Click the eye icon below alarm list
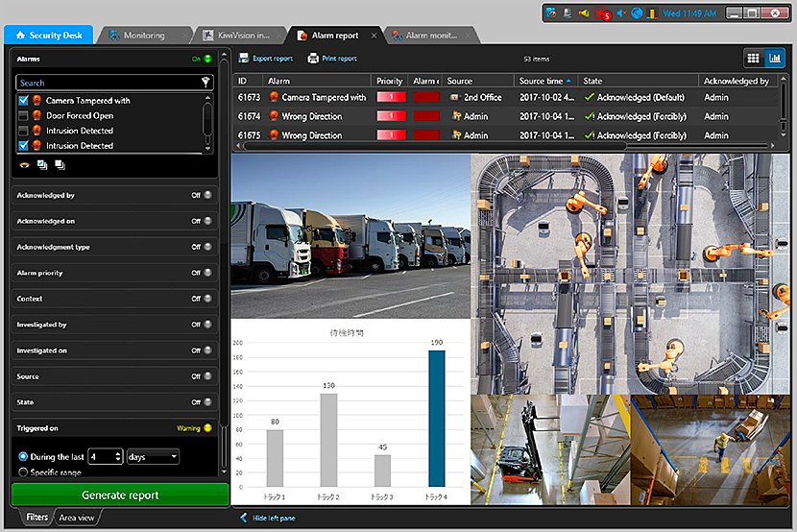The image size is (797, 532). (24, 165)
